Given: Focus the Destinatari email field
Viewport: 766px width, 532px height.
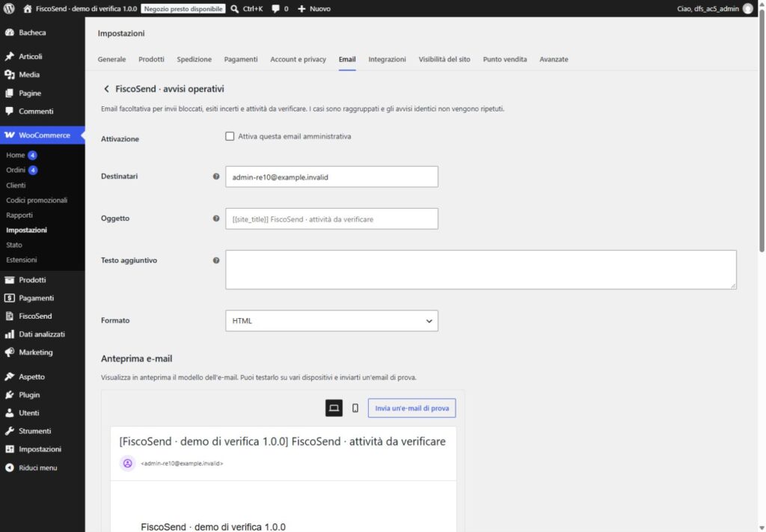Looking at the screenshot, I should pos(331,177).
